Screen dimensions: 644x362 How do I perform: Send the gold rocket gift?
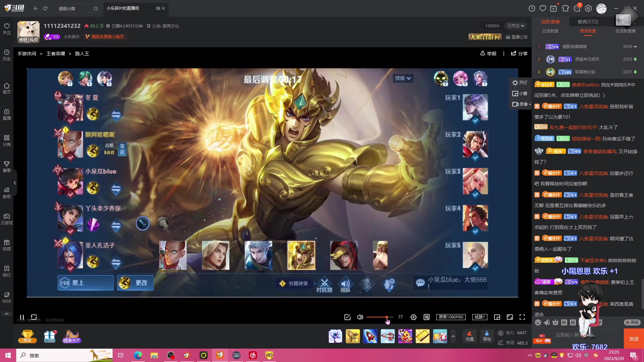pos(353,336)
